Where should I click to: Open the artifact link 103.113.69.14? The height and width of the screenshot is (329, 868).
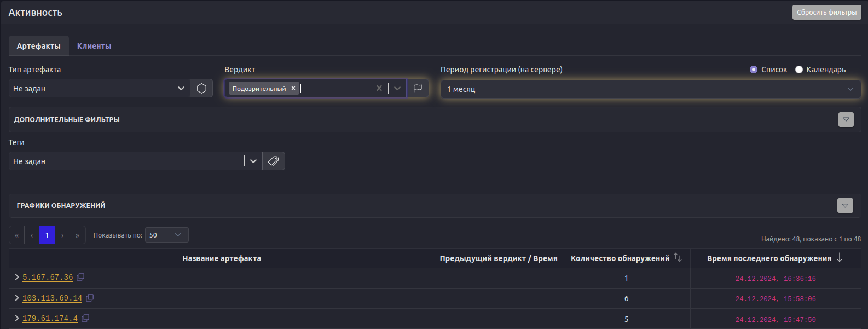coord(52,298)
